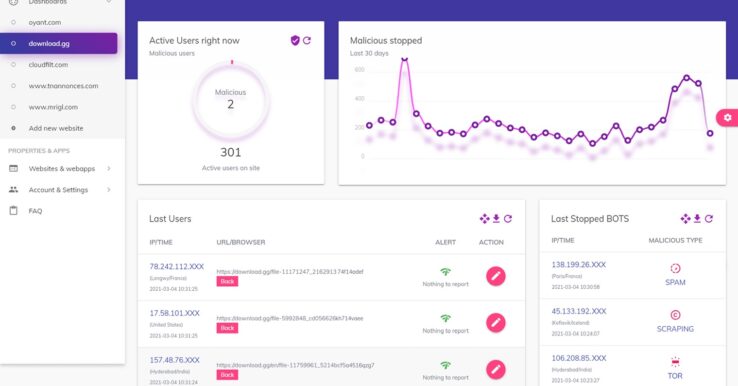738x386 pixels.
Task: Expand the Last Users panel fullscreen
Action: point(484,218)
